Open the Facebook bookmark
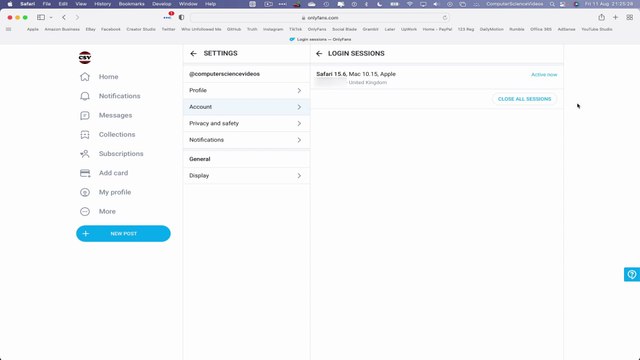This screenshot has width=640, height=360. coord(111,29)
